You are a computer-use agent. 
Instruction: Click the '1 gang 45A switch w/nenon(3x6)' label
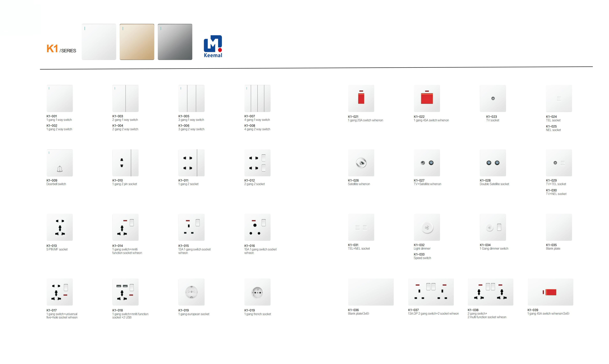[548, 314]
